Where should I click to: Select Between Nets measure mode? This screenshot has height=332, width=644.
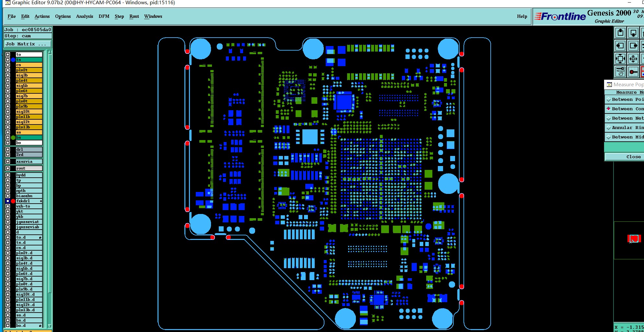pyautogui.click(x=624, y=118)
